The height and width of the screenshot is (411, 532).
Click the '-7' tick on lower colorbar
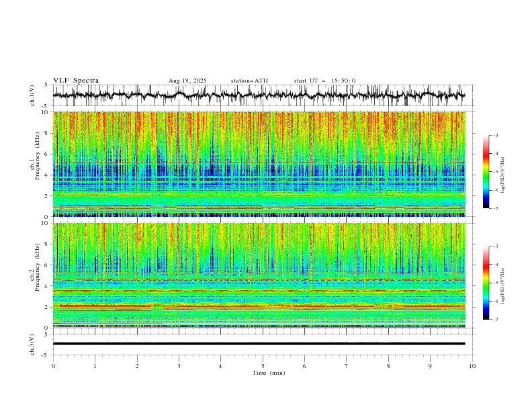tap(496, 320)
